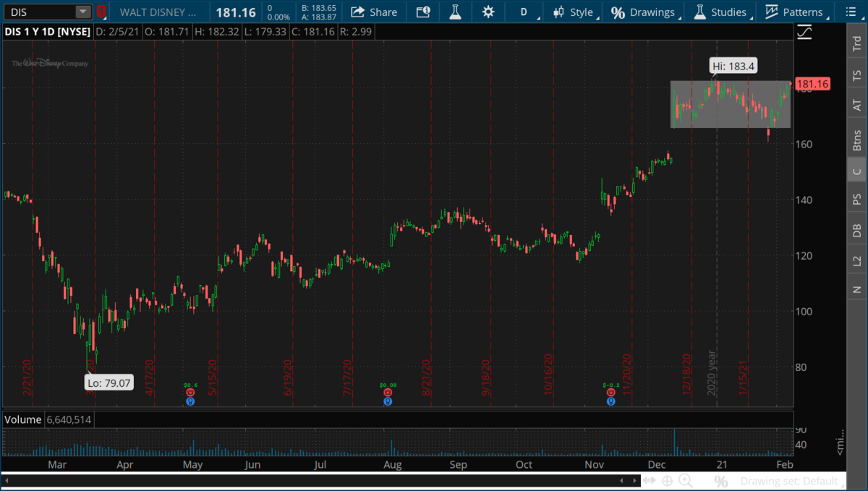Screen dimensions: 868x491
Task: Open the news and alerts bubble icon
Action: point(423,12)
